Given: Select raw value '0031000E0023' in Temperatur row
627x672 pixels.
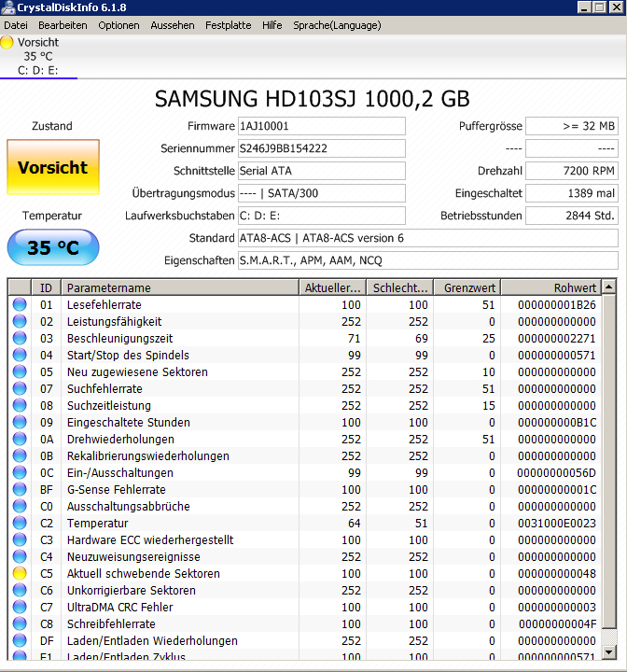Looking at the screenshot, I should (557, 524).
